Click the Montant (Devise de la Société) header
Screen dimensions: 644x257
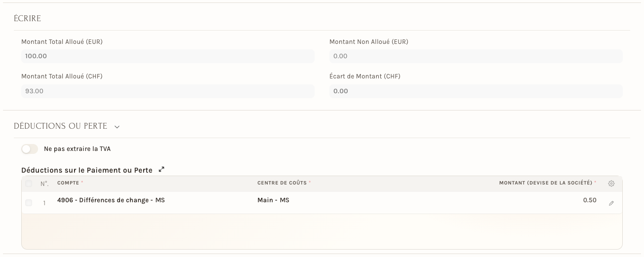[x=546, y=183]
